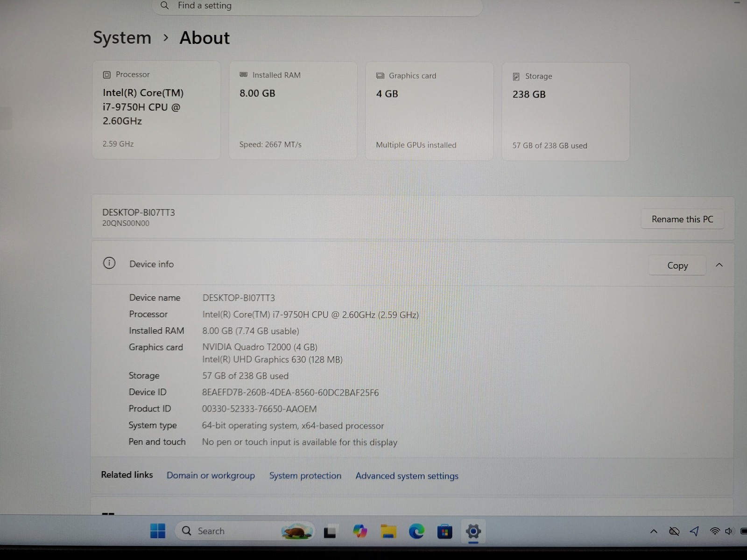Click the search magnifier icon in Settings

(164, 6)
